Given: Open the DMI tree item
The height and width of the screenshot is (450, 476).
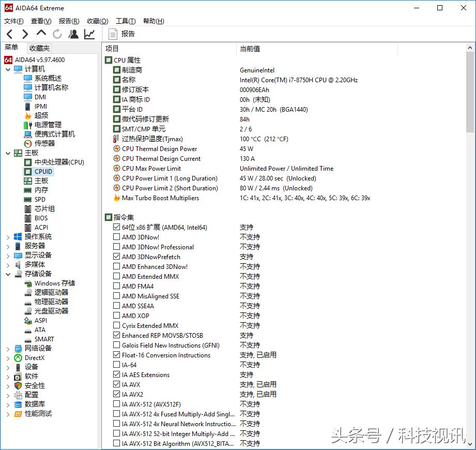Looking at the screenshot, I should (40, 97).
